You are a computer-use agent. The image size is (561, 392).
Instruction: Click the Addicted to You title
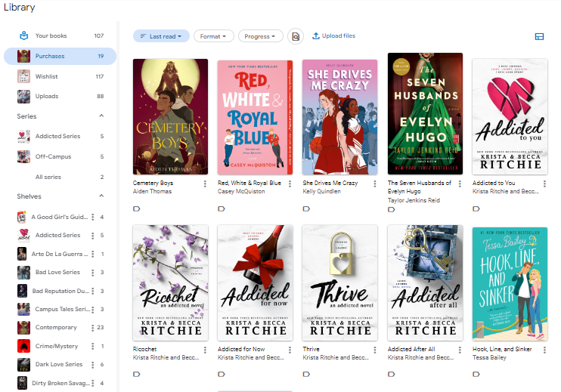point(494,183)
